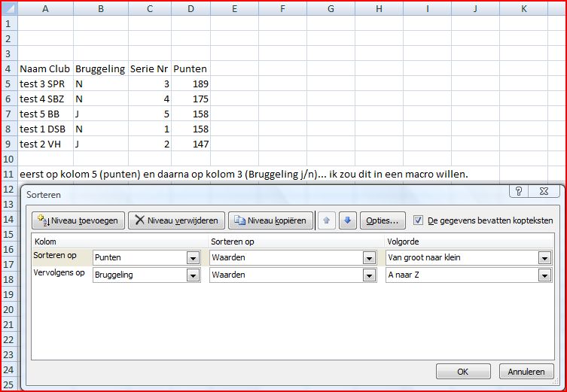
Task: Click cell 'test 4 SBZ'
Action: (46, 99)
